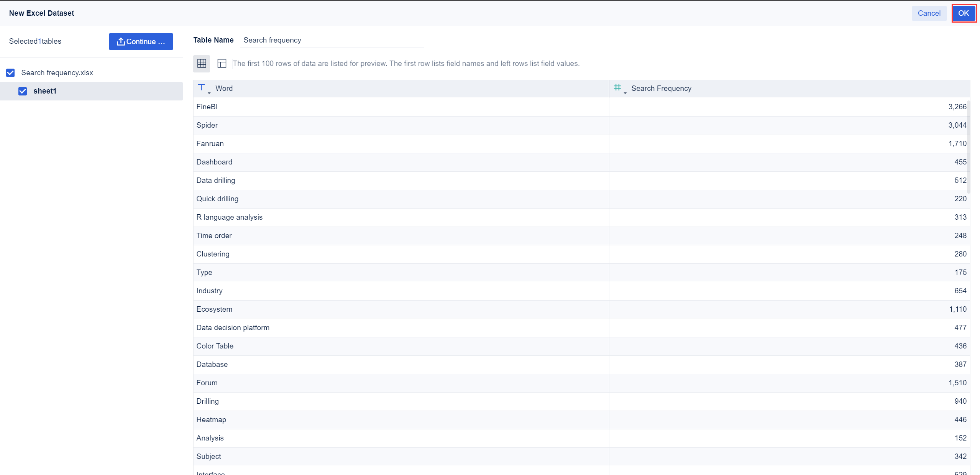This screenshot has height=475, width=980.
Task: Click the number type icon for Search Frequency
Action: (x=617, y=87)
